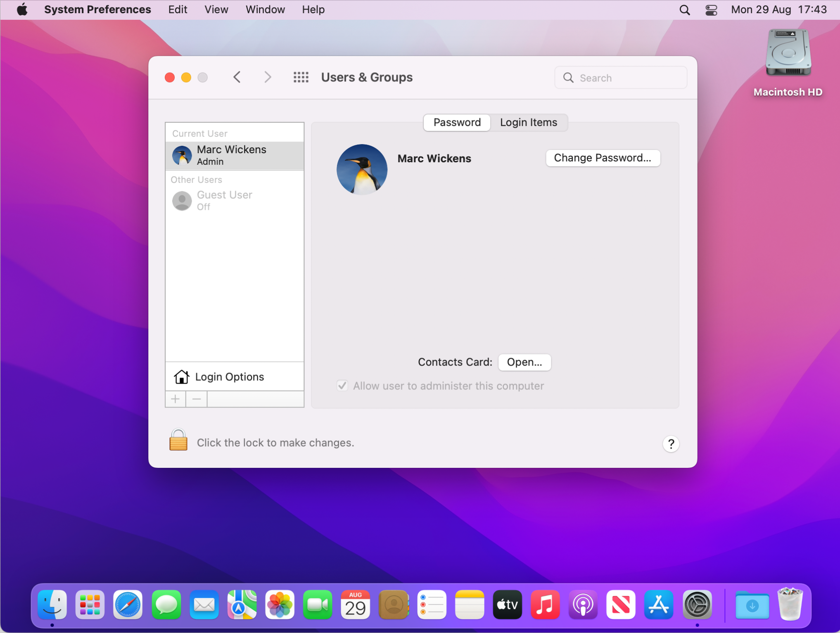Open News from the Dock
This screenshot has height=633, width=840.
(x=621, y=605)
